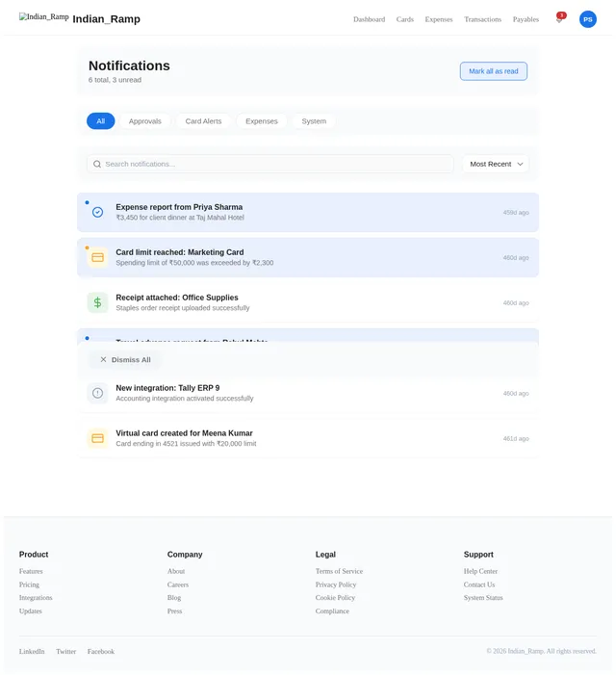This screenshot has height=675, width=616.
Task: Go to Dashboard in top navigation
Action: click(369, 19)
